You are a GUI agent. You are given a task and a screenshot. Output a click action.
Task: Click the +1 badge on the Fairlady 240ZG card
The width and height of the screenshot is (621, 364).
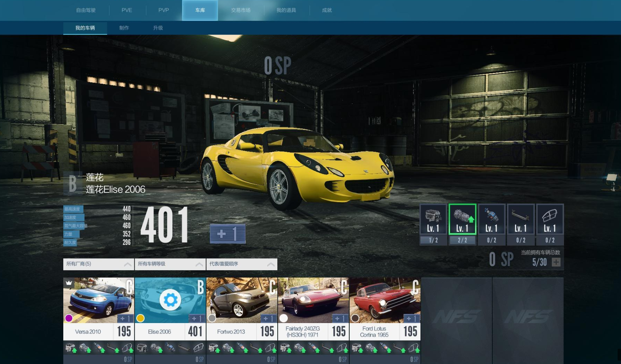pos(340,319)
